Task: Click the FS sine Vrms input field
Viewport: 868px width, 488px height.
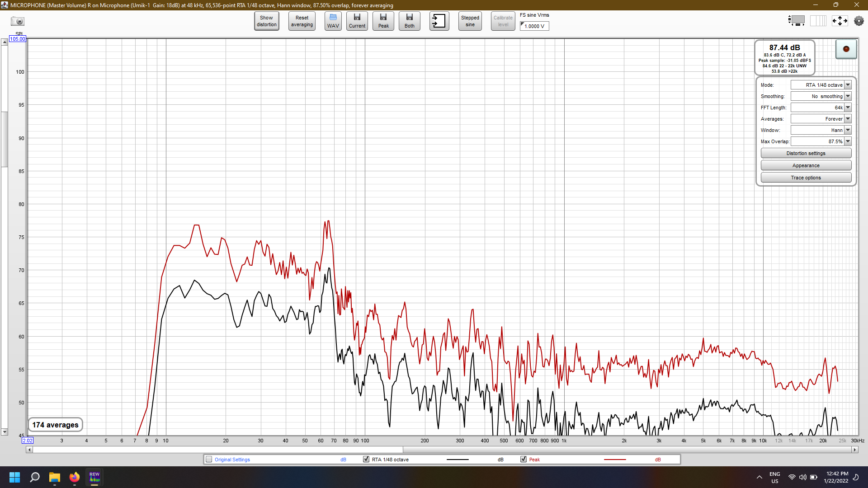Action: pos(534,26)
